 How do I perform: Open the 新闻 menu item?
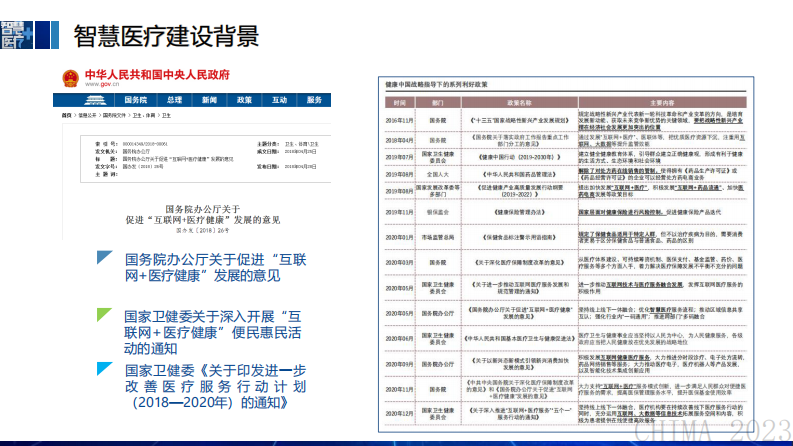209,100
